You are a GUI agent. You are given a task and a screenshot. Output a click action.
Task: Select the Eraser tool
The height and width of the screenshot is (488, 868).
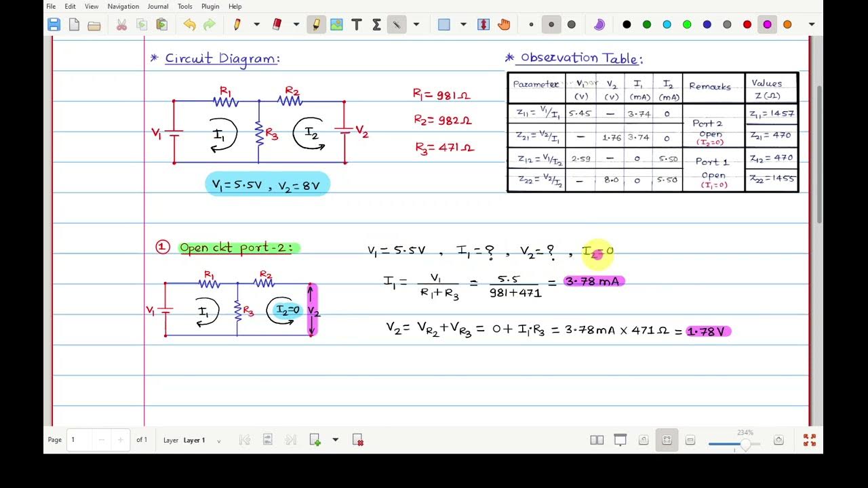coord(277,25)
